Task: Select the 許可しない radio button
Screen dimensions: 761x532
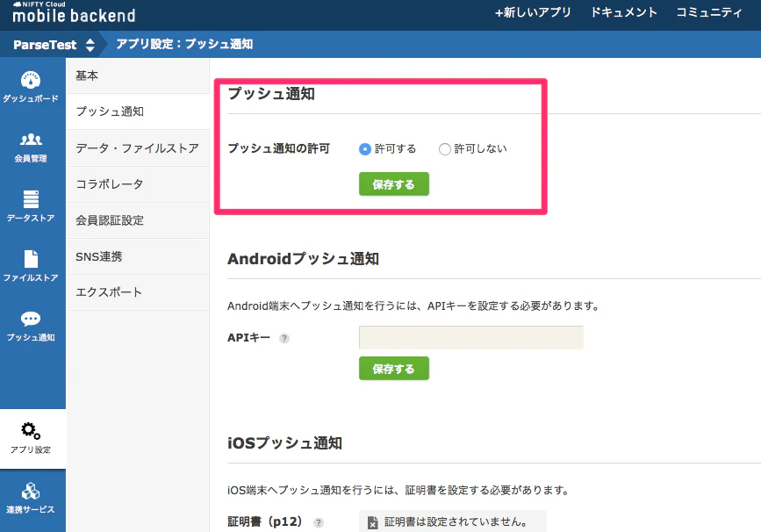Action: coord(444,149)
